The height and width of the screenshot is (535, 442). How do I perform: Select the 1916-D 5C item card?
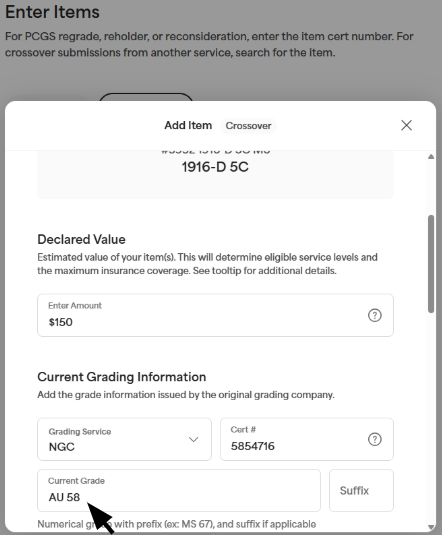tap(215, 174)
